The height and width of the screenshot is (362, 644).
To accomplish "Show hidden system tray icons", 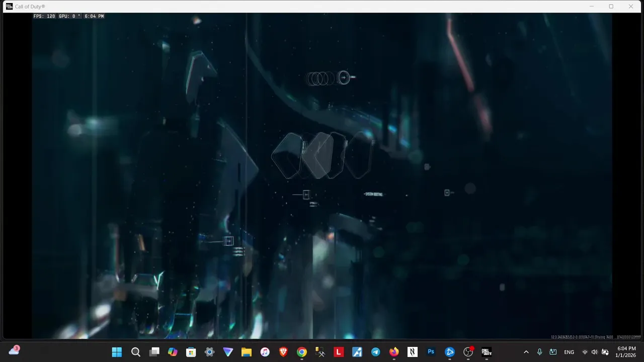I will (x=526, y=352).
